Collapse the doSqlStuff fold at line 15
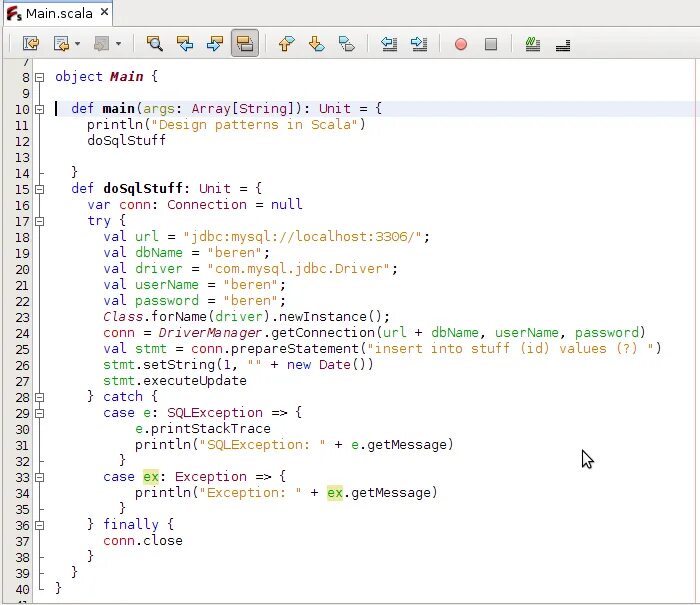This screenshot has height=605, width=700. click(40, 189)
